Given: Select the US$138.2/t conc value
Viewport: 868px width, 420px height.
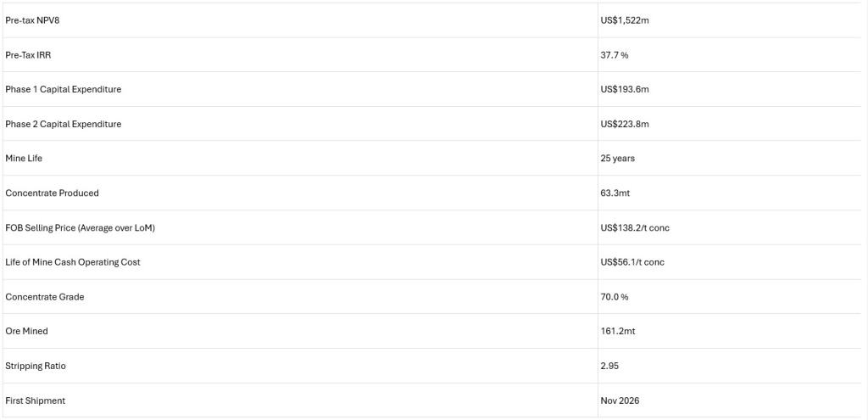Looking at the screenshot, I should (x=635, y=227).
